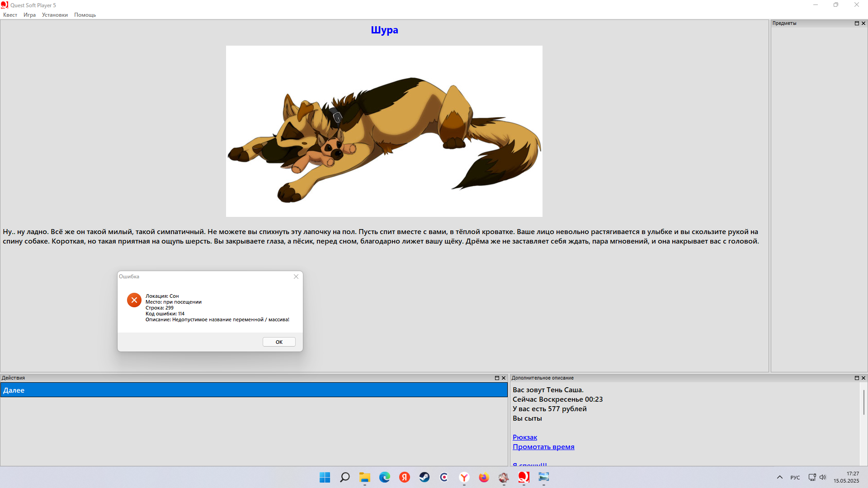Image resolution: width=868 pixels, height=488 pixels.
Task: Open the Помощь menu
Action: (x=85, y=15)
